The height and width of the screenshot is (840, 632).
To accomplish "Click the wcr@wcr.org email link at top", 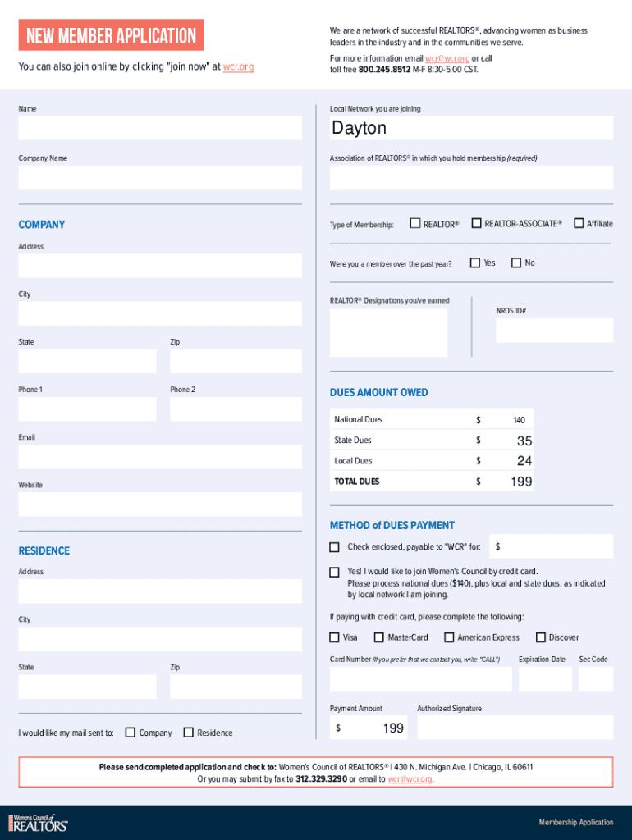I will (x=447, y=59).
